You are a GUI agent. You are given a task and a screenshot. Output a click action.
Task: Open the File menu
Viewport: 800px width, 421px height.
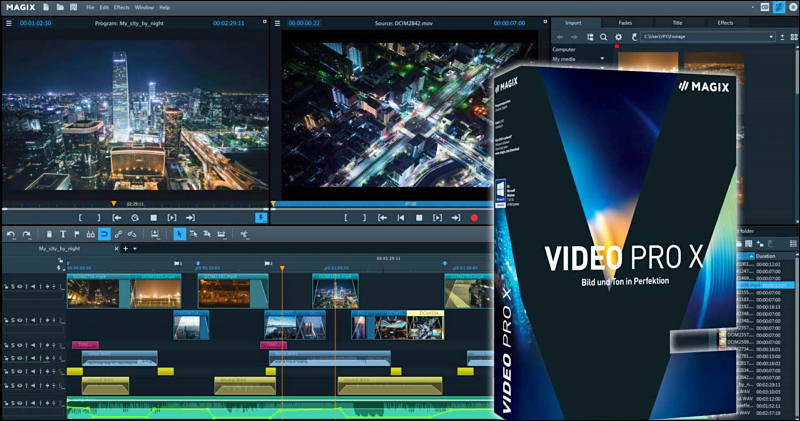click(x=90, y=8)
